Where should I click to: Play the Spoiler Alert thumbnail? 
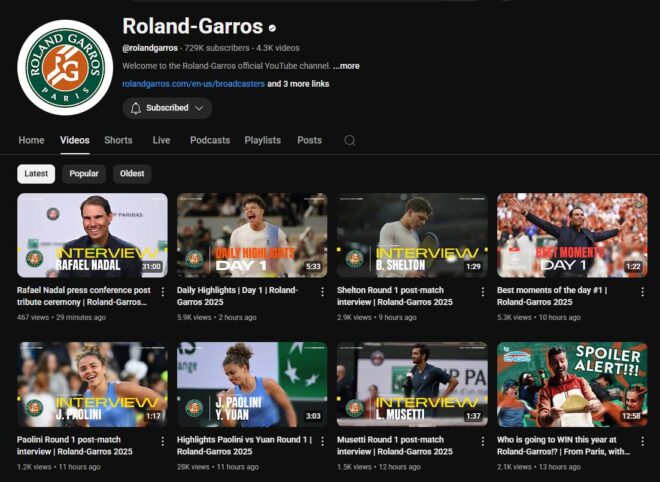[x=572, y=385]
